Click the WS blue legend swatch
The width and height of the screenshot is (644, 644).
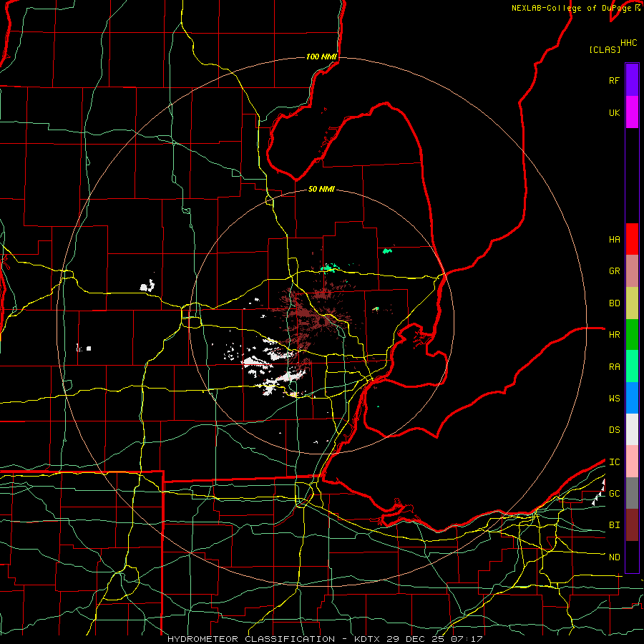pos(632,398)
